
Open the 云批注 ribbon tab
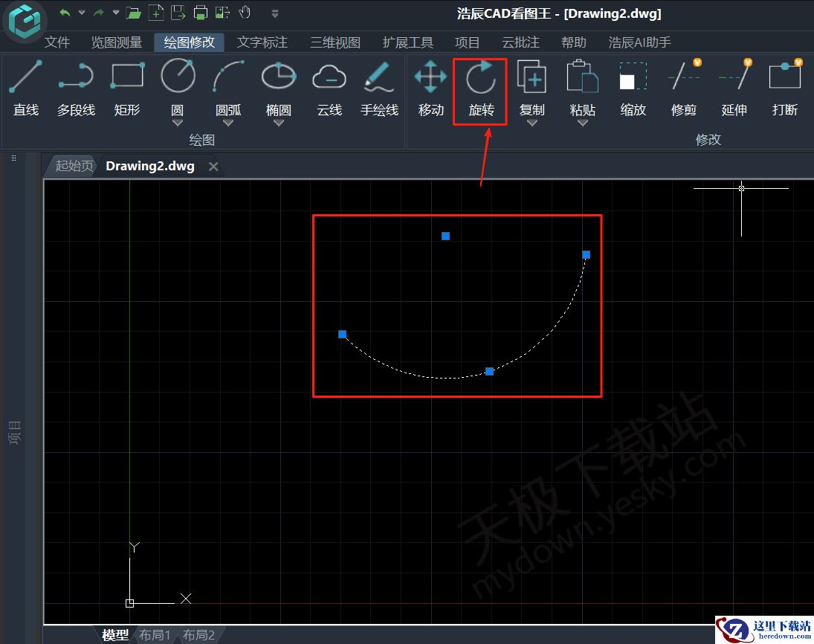520,42
